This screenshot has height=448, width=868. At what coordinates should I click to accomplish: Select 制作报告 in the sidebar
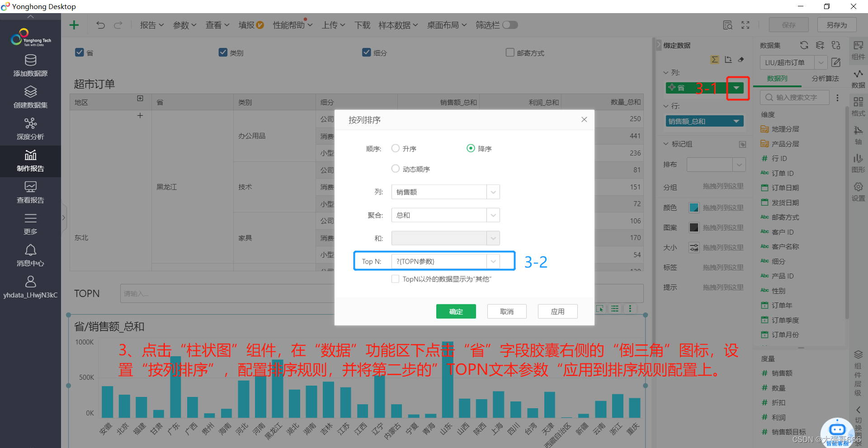point(30,161)
